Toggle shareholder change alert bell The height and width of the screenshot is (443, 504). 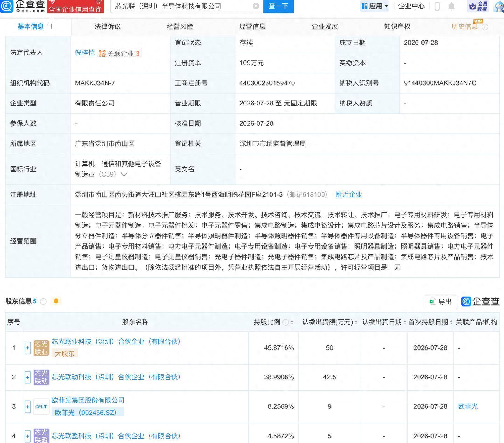click(56, 301)
